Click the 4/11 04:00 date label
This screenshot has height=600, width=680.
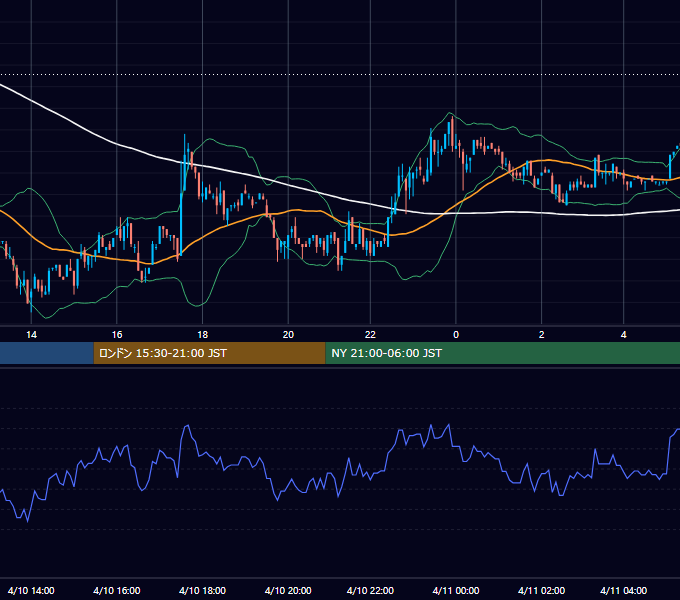point(624,590)
